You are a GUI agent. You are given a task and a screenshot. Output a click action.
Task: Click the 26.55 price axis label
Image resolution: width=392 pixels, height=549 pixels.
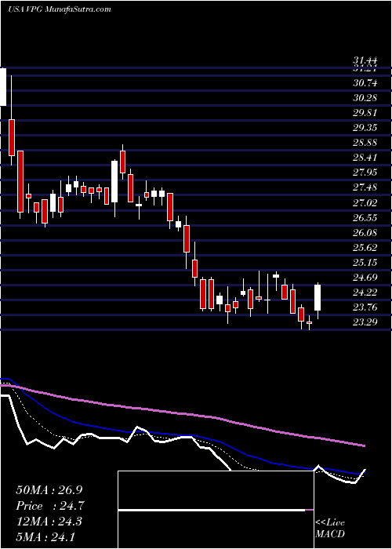click(x=365, y=218)
